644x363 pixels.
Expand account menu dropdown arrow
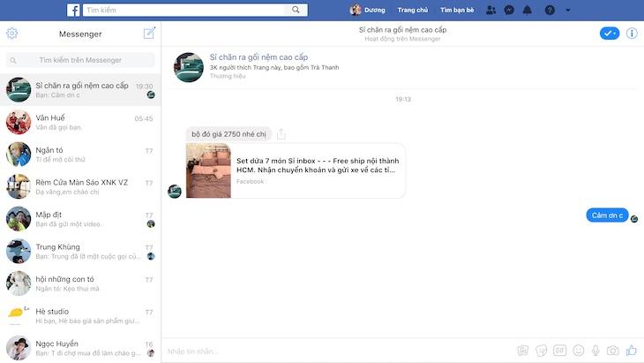(x=568, y=10)
